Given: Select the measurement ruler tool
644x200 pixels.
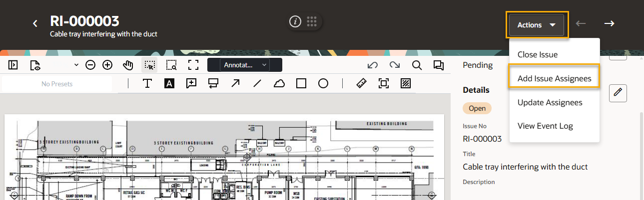Looking at the screenshot, I should pos(362,84).
